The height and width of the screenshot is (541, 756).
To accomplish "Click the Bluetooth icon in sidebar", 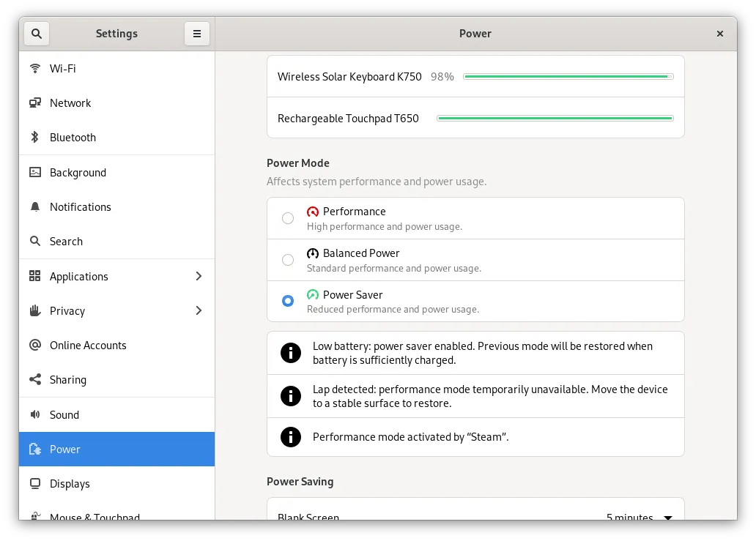I will [35, 138].
